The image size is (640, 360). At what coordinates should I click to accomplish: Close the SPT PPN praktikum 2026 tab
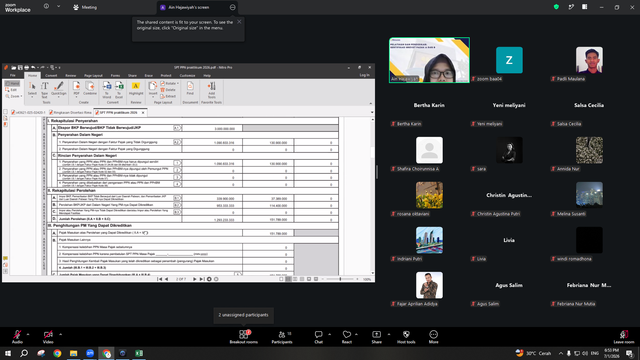[x=143, y=112]
